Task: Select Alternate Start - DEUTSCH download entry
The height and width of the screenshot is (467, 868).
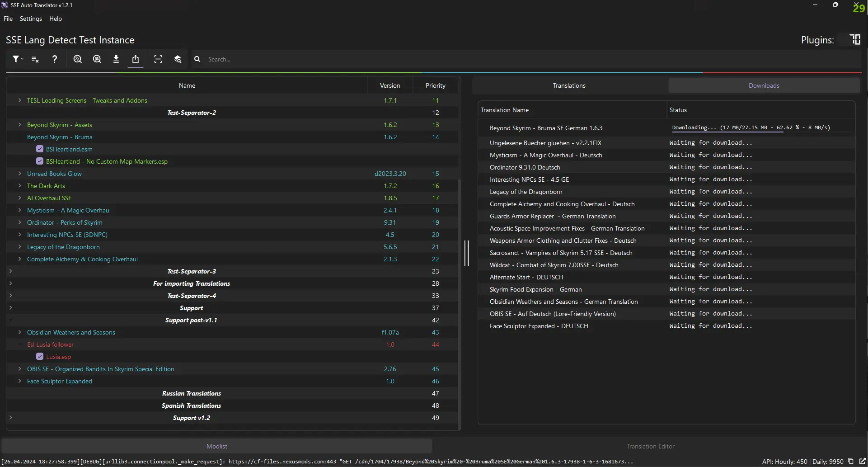Action: coord(666,277)
